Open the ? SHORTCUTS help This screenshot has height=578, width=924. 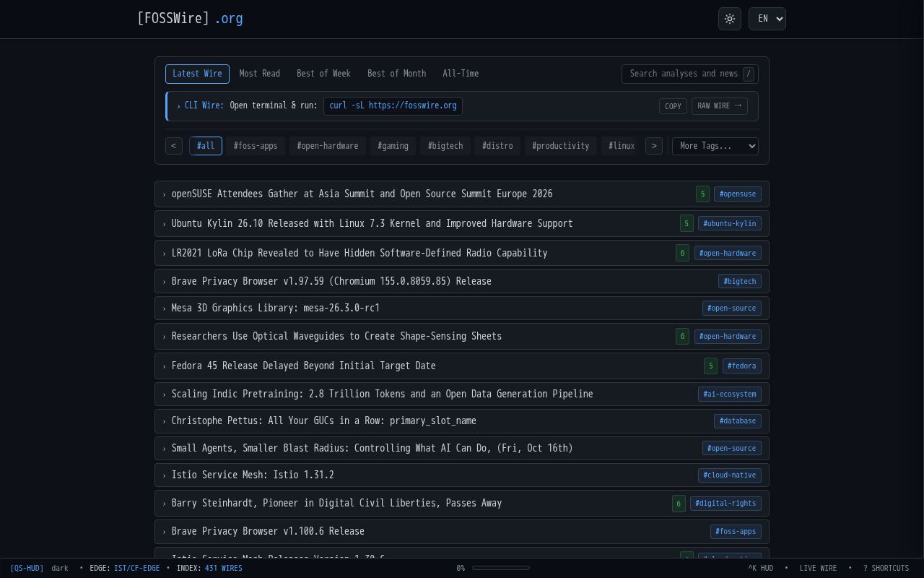pyautogui.click(x=886, y=568)
